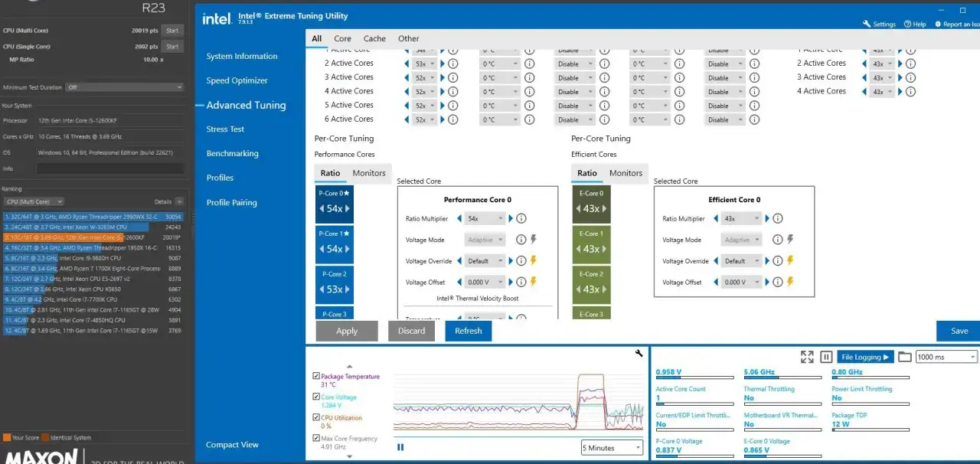Increase the 43x ratio on E-Core 1 tile
The height and width of the screenshot is (464, 980).
point(604,249)
